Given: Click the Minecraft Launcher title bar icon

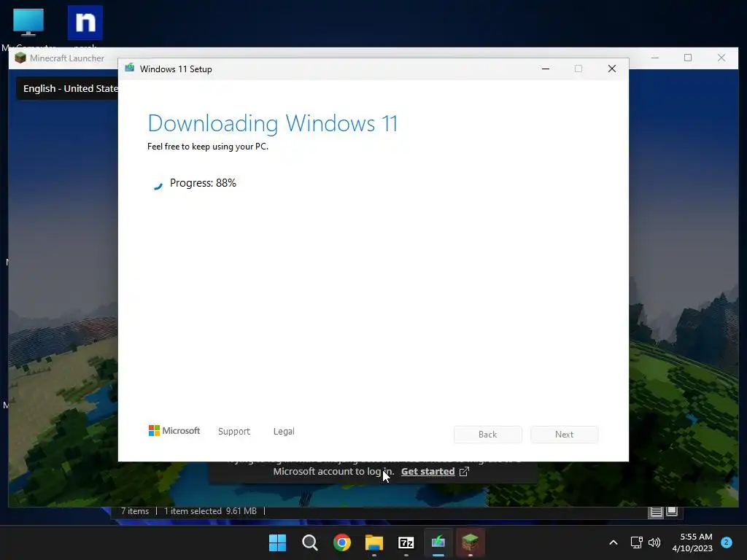Looking at the screenshot, I should [20, 58].
